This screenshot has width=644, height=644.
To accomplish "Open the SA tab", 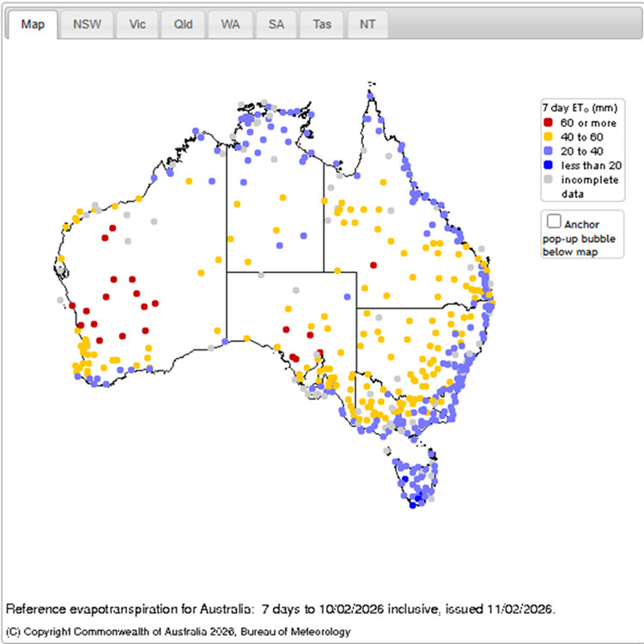I will 276,25.
